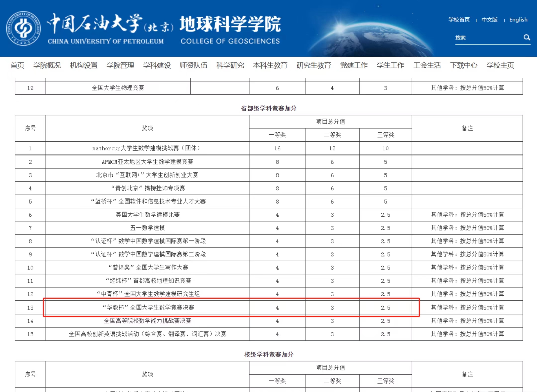The image size is (537, 392).
Task: Select 科学研究 from the navigation
Action: click(x=230, y=65)
